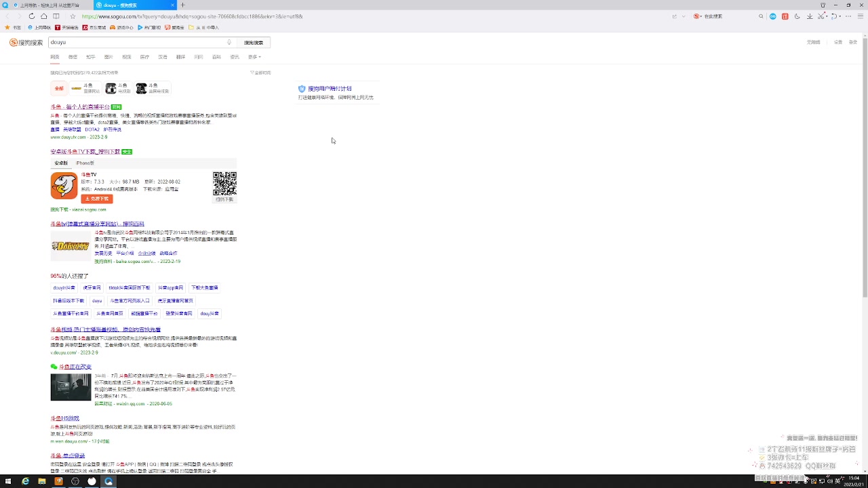
Task: Select the 翻译 search category tab
Action: click(181, 57)
